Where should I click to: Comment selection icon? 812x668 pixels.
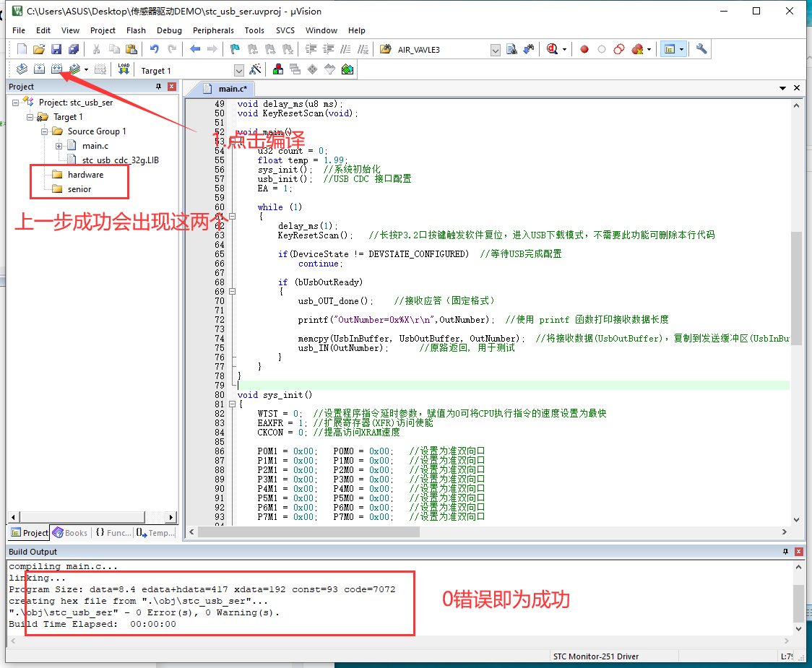(345, 49)
